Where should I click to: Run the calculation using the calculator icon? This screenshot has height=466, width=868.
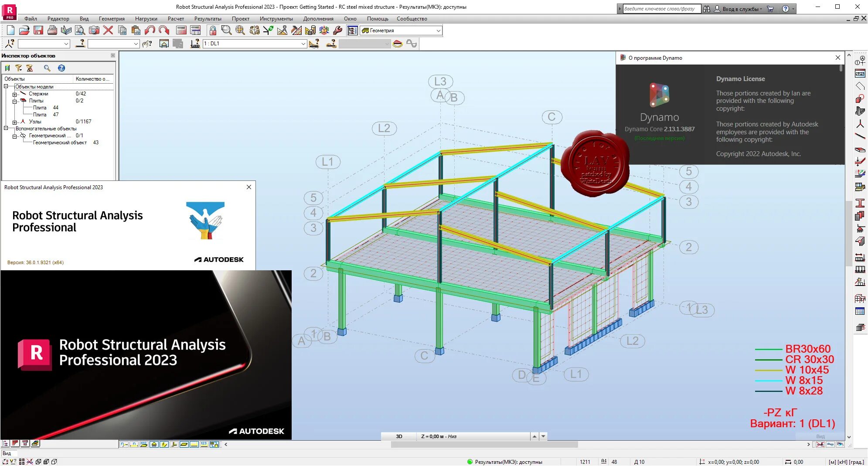click(181, 30)
